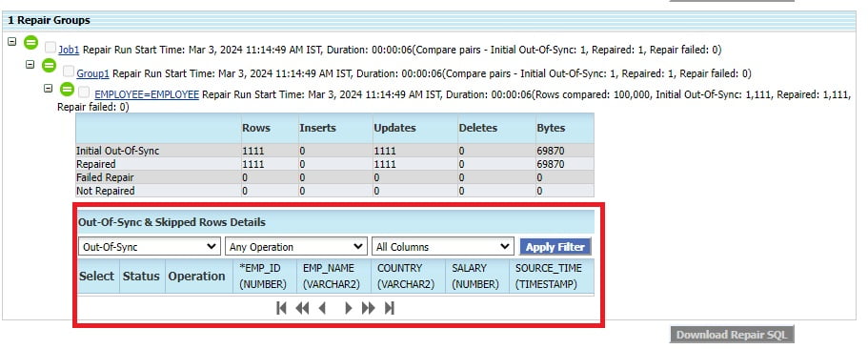Tick the EMPLOYEE=EMPLOYEE checkbox

[x=84, y=92]
